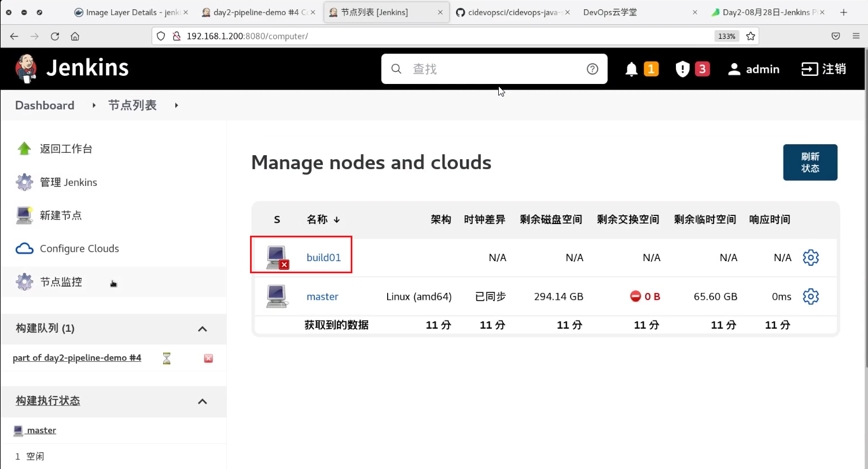Image resolution: width=868 pixels, height=469 pixels.
Task: Open a new browser tab with plus
Action: (x=844, y=12)
